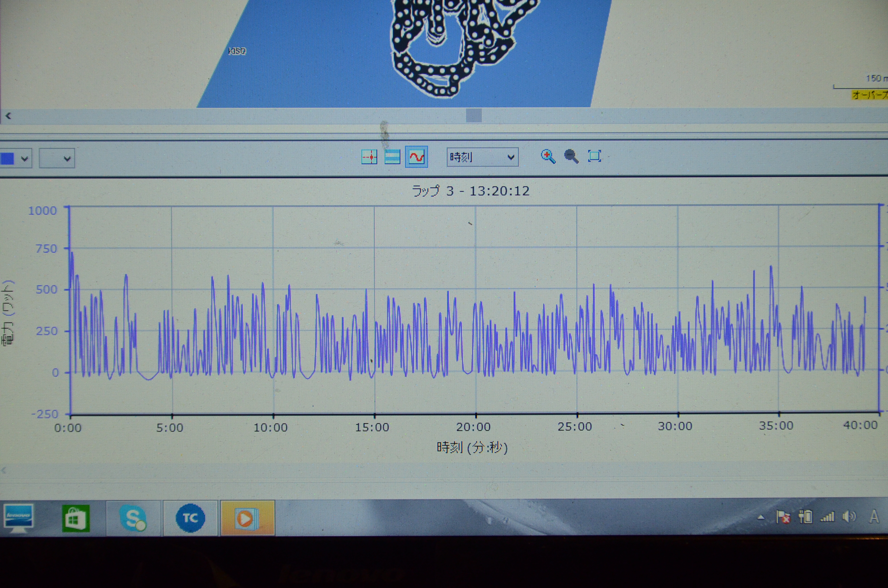The height and width of the screenshot is (588, 888).
Task: Toggle the red curve smoothing icon
Action: 416,157
